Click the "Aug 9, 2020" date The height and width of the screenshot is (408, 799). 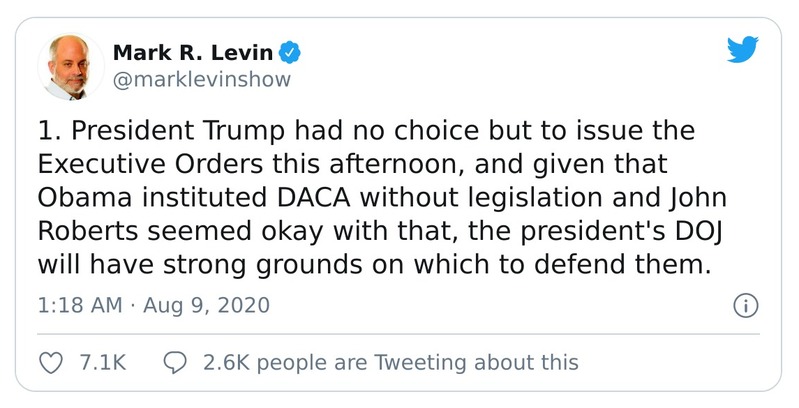point(206,306)
